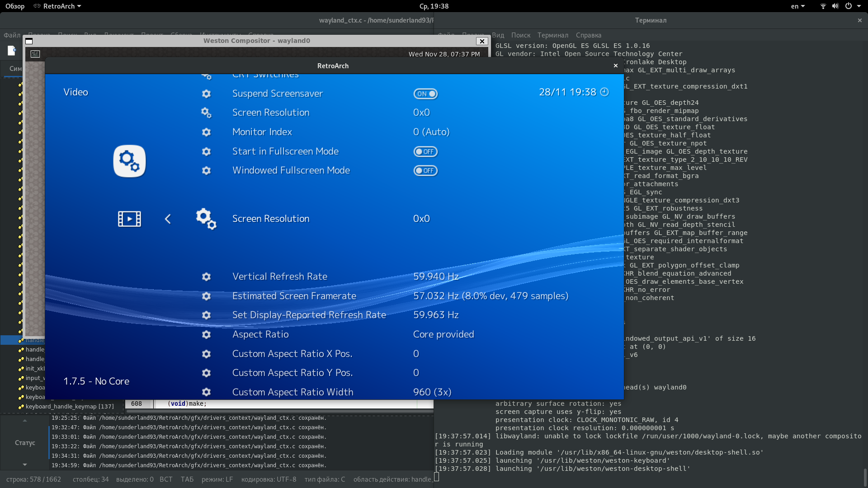Expand the system menu arrow in top bar
Viewport: 868px width, 488px height.
pyautogui.click(x=859, y=6)
